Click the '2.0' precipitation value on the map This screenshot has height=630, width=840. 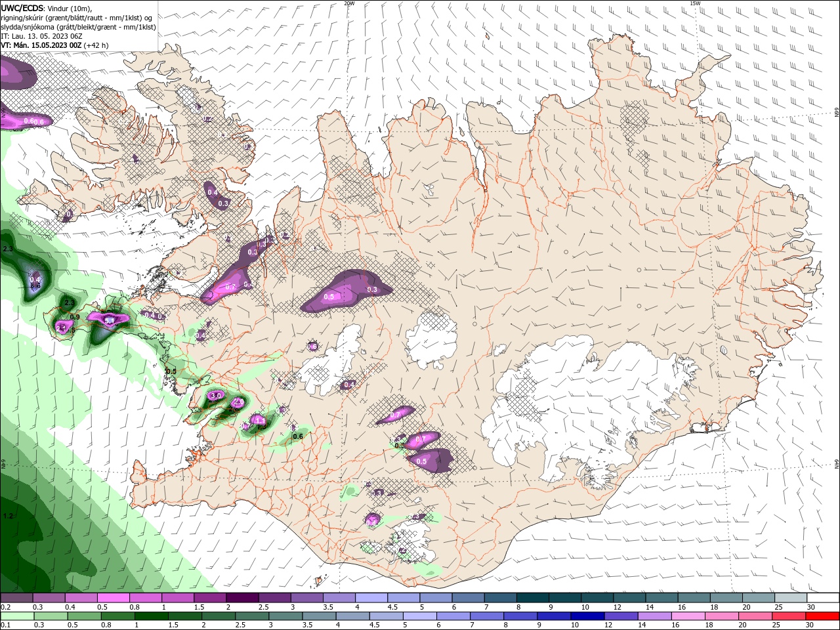[x=238, y=402]
